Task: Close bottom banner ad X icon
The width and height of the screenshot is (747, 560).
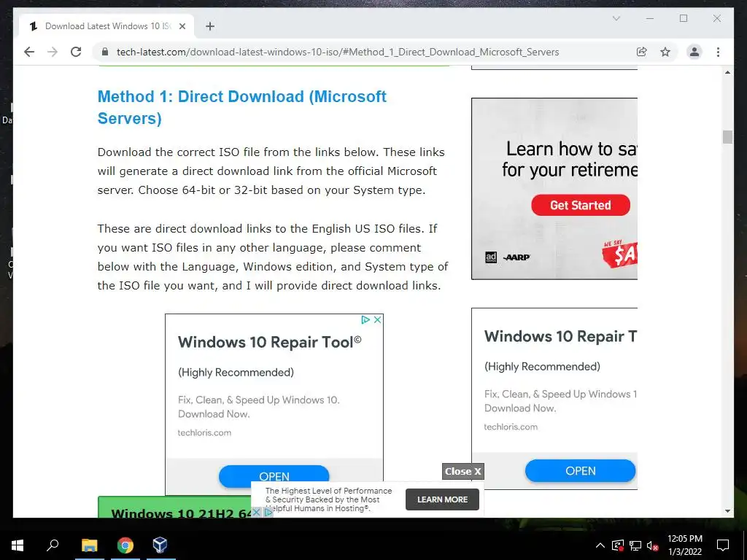Action: (x=256, y=512)
